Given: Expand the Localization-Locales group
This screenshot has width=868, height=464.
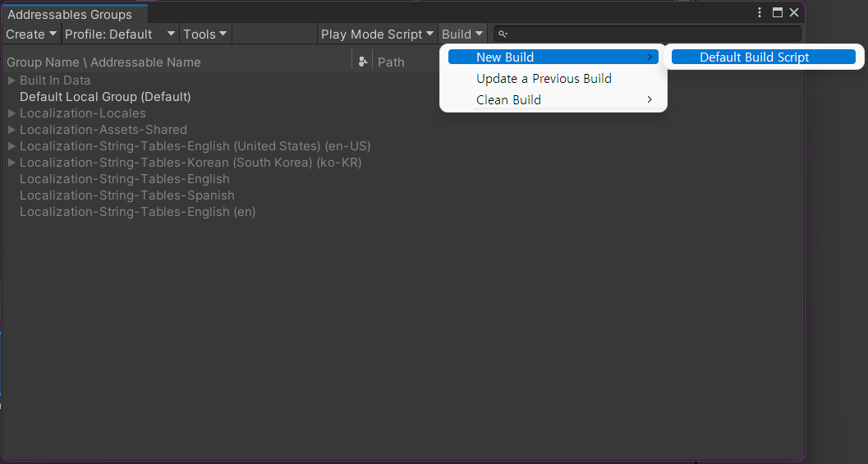Looking at the screenshot, I should pyautogui.click(x=11, y=113).
